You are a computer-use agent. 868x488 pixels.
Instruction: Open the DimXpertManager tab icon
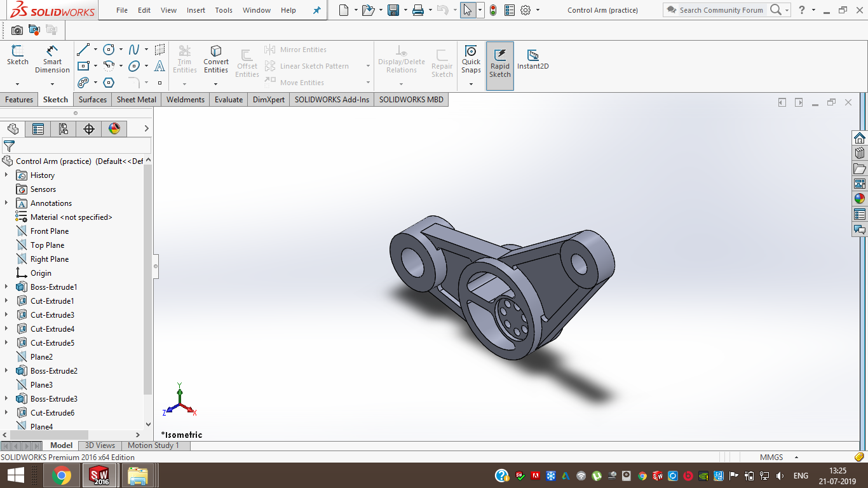coord(89,129)
